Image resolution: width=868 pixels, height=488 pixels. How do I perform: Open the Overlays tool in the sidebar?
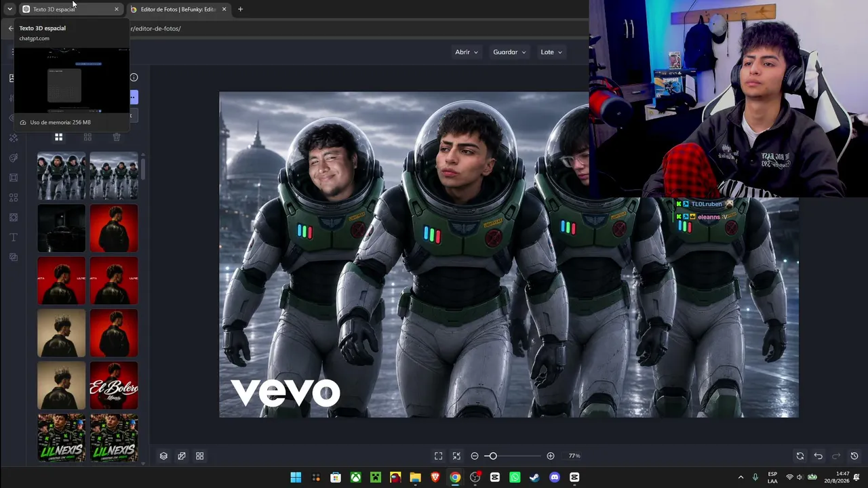[13, 218]
